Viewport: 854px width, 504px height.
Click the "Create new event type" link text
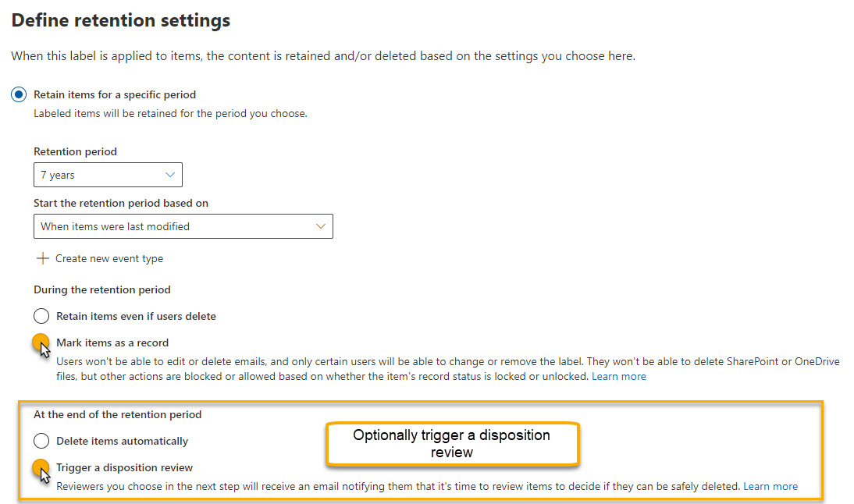coord(109,258)
